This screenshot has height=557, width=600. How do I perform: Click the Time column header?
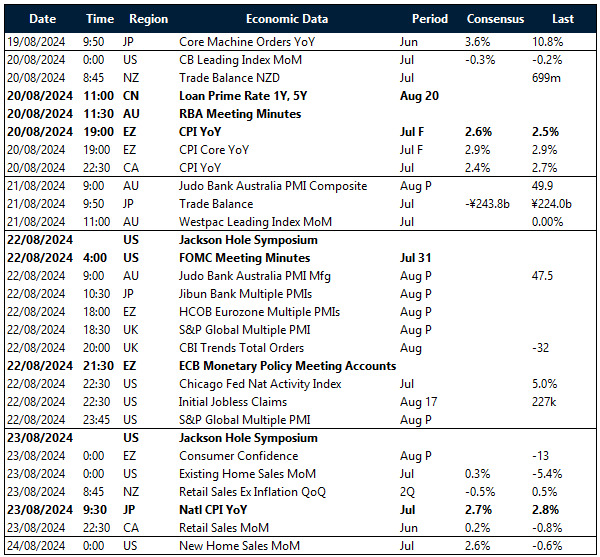tap(100, 19)
